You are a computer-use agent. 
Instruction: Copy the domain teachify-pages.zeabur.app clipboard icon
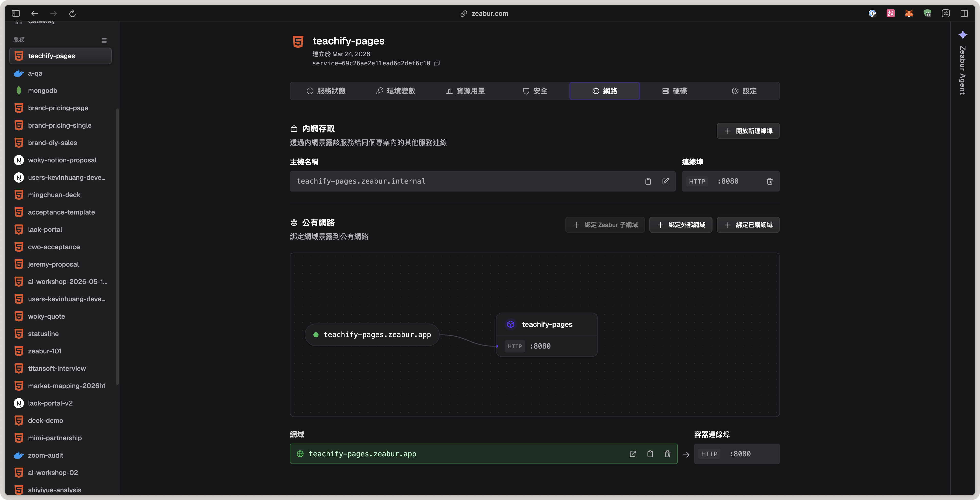[x=650, y=454]
